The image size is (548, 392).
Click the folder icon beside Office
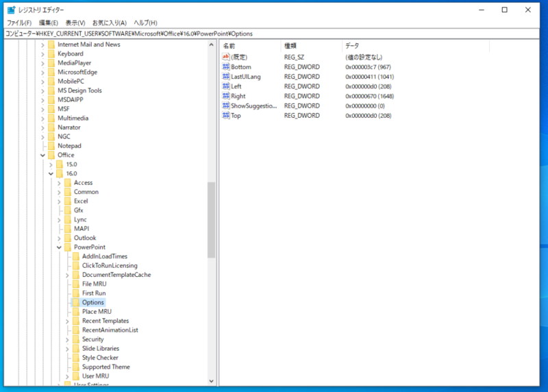tap(51, 155)
